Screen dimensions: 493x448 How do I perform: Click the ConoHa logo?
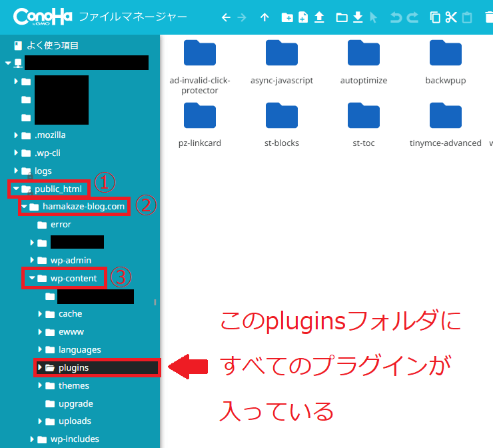point(43,17)
